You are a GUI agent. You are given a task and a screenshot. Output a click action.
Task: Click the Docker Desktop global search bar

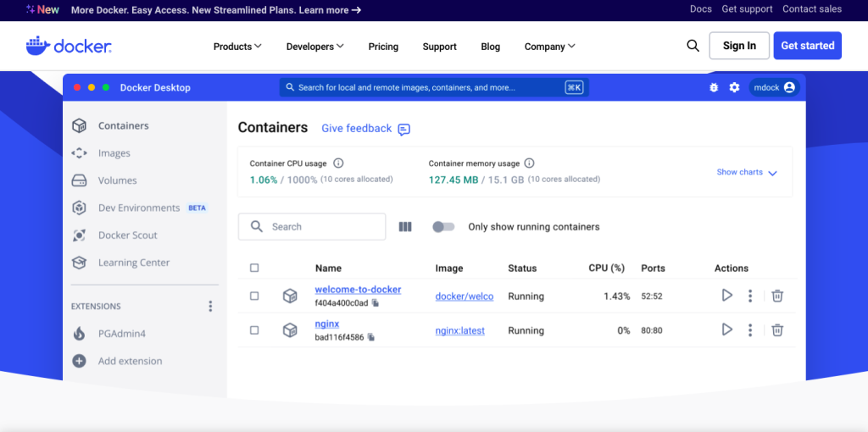click(x=434, y=87)
